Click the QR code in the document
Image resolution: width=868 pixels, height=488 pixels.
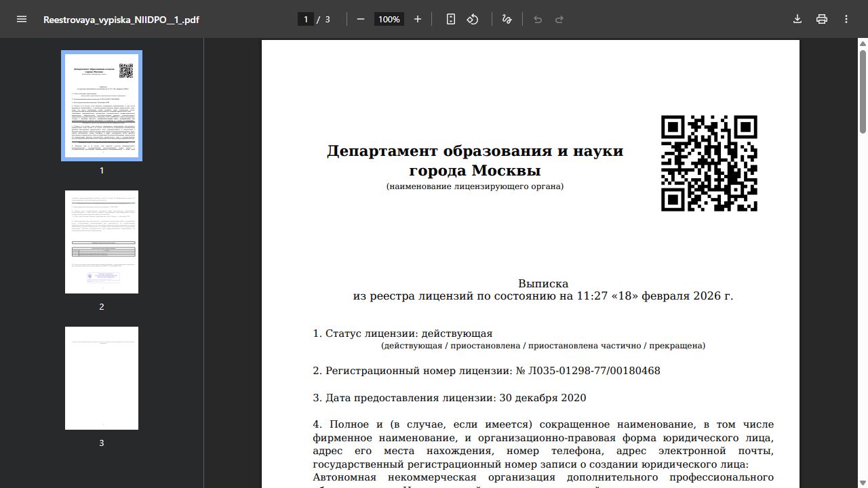pyautogui.click(x=709, y=163)
